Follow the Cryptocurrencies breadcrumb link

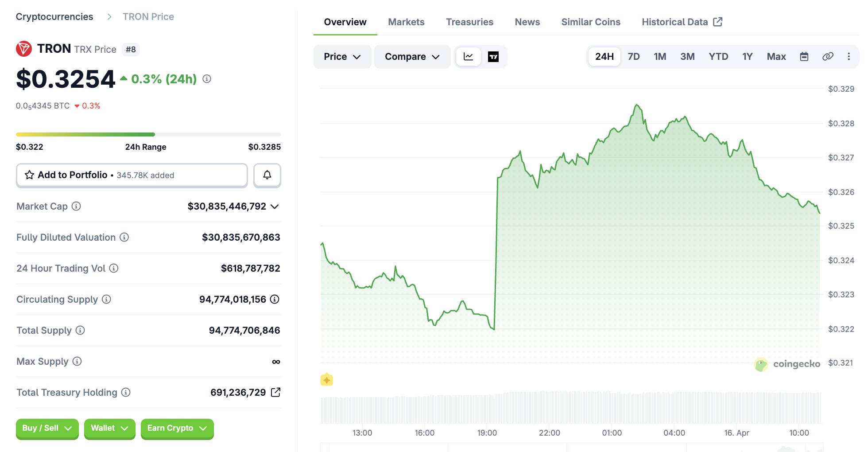54,16
